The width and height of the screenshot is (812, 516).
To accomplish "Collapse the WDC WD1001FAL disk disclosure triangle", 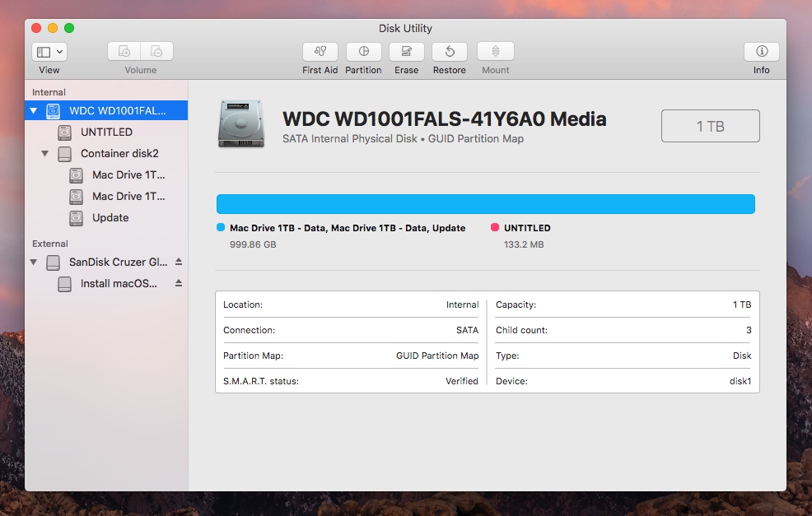I will (34, 111).
